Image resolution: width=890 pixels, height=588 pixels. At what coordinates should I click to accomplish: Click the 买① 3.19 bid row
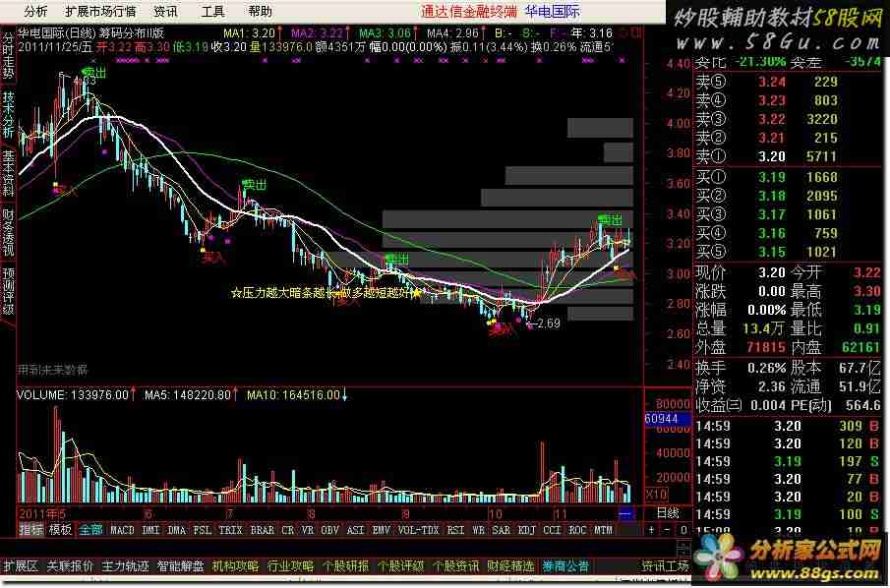(789, 177)
